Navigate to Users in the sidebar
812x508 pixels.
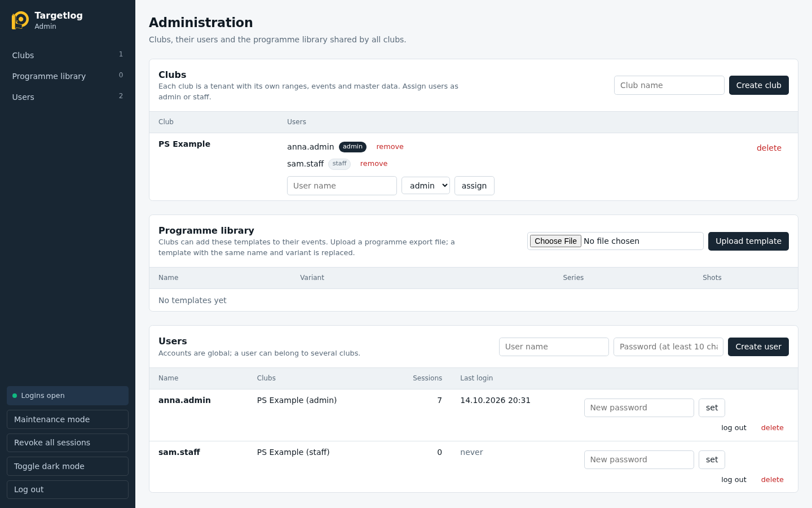68,97
